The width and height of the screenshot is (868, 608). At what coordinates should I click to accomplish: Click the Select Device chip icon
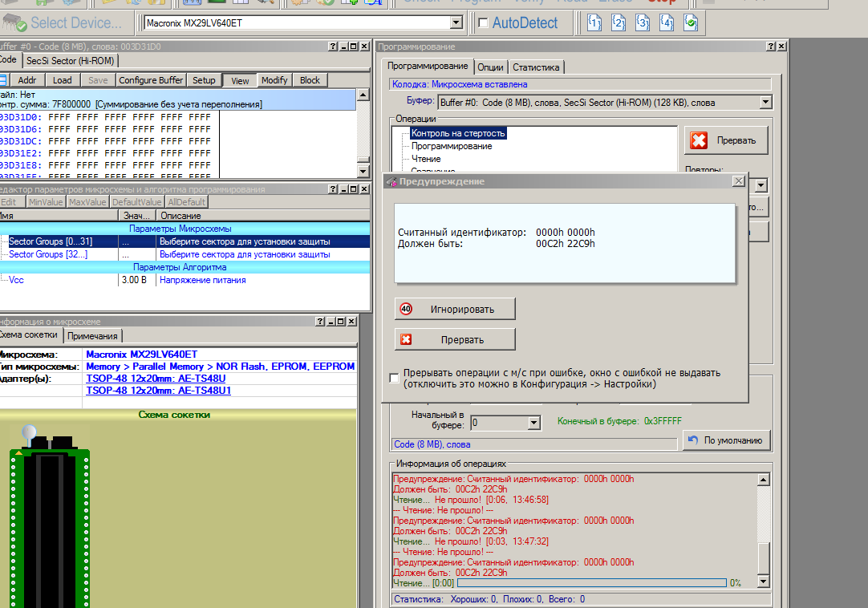tap(16, 22)
